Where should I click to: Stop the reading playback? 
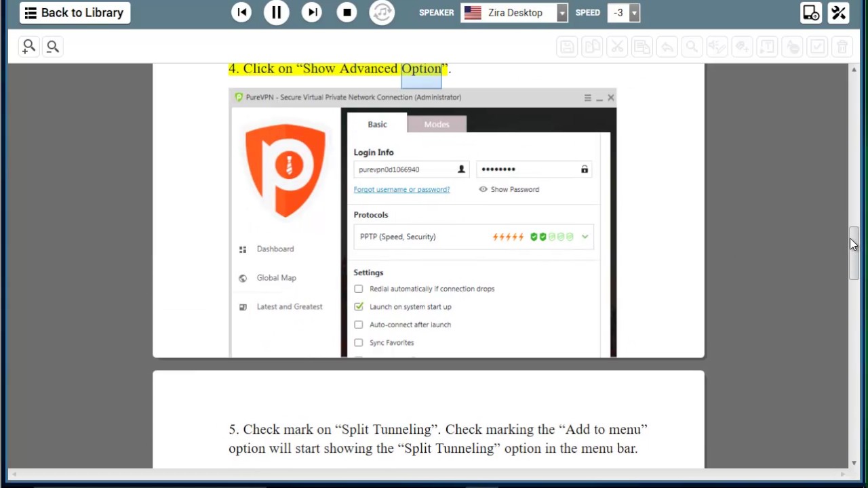(x=347, y=12)
